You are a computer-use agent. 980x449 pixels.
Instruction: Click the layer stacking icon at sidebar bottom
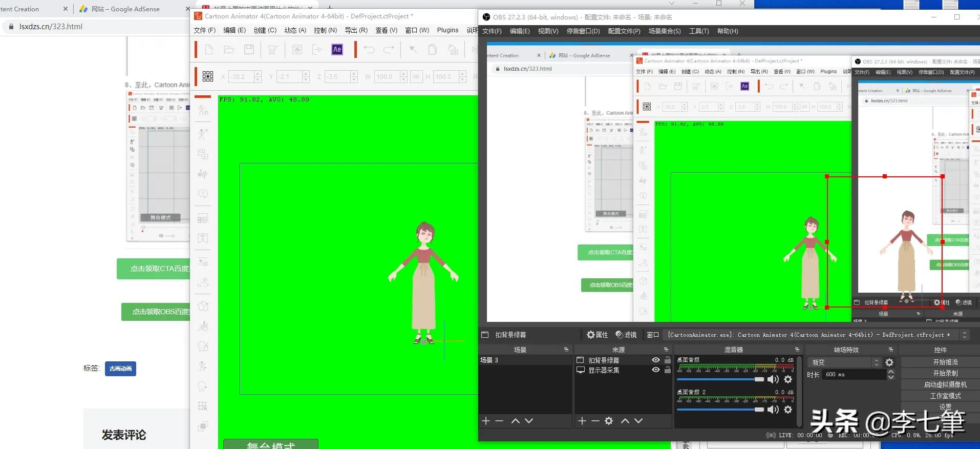click(203, 426)
